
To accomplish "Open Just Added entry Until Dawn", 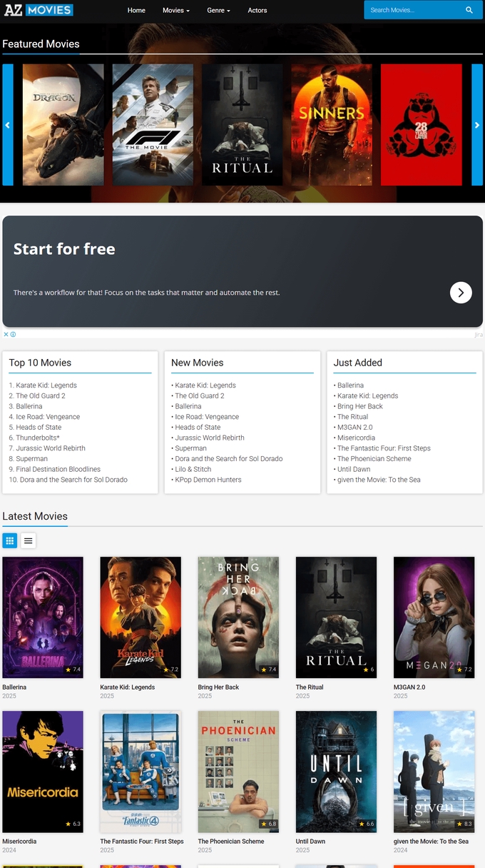I will point(353,469).
